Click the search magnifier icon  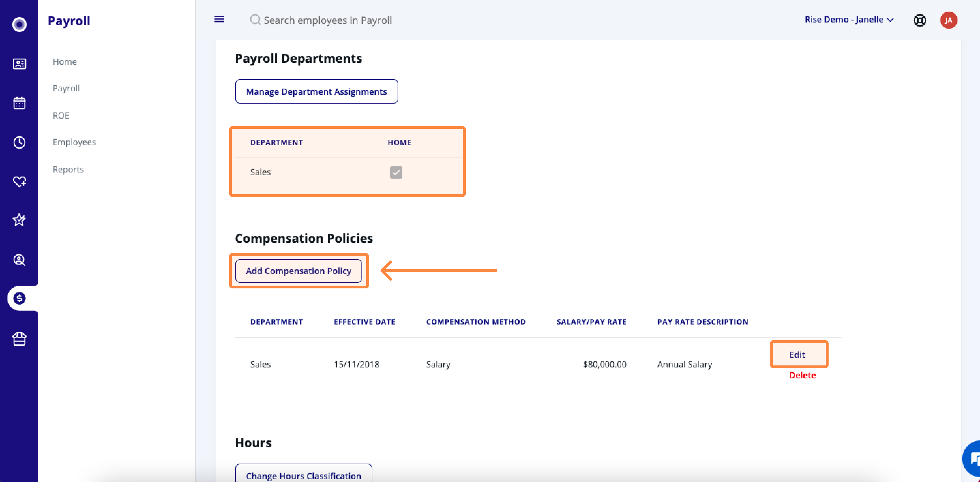click(255, 20)
